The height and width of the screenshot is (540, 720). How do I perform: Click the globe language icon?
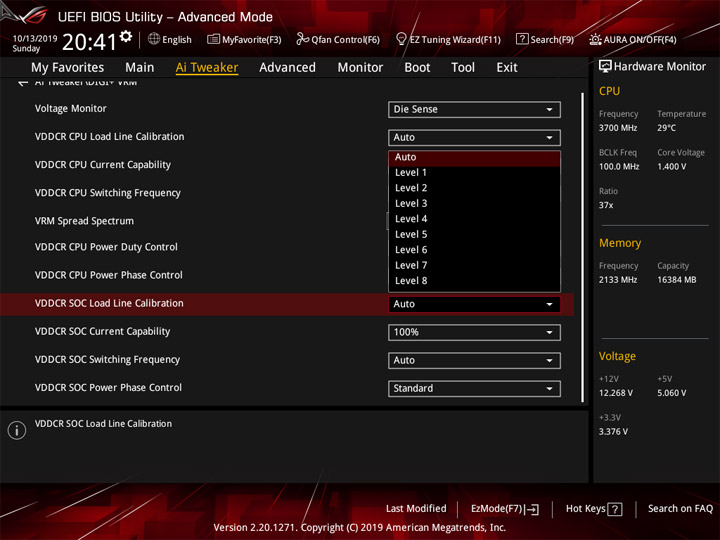point(154,39)
